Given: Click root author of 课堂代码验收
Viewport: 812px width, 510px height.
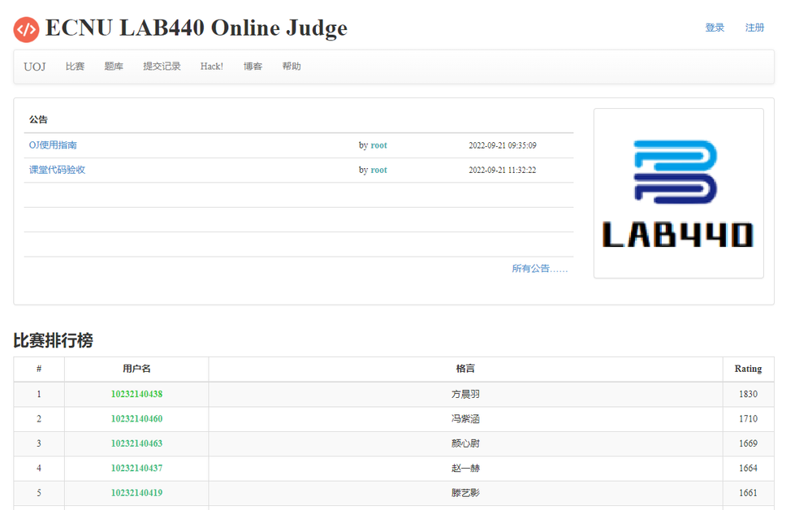Looking at the screenshot, I should coord(378,170).
